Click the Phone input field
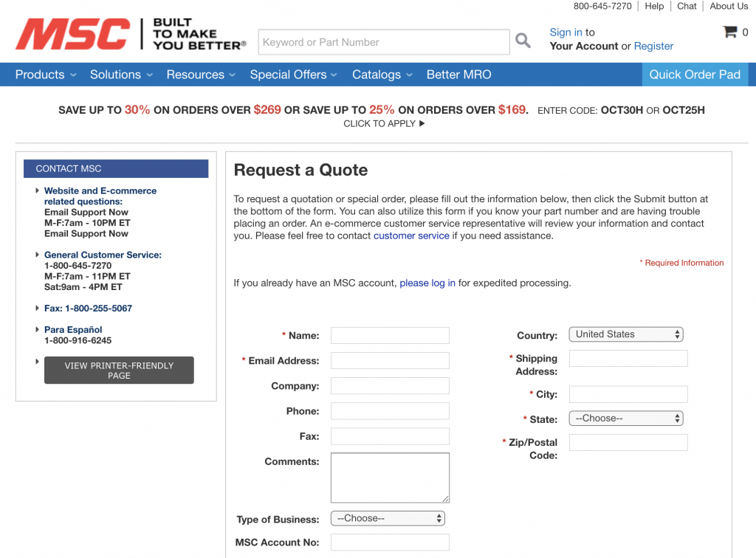756x558 pixels. click(390, 411)
